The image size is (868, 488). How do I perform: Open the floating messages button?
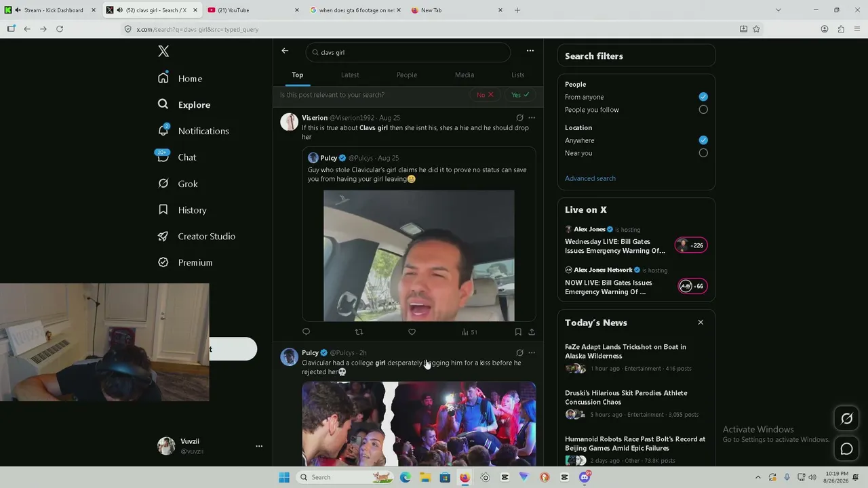pos(846,449)
